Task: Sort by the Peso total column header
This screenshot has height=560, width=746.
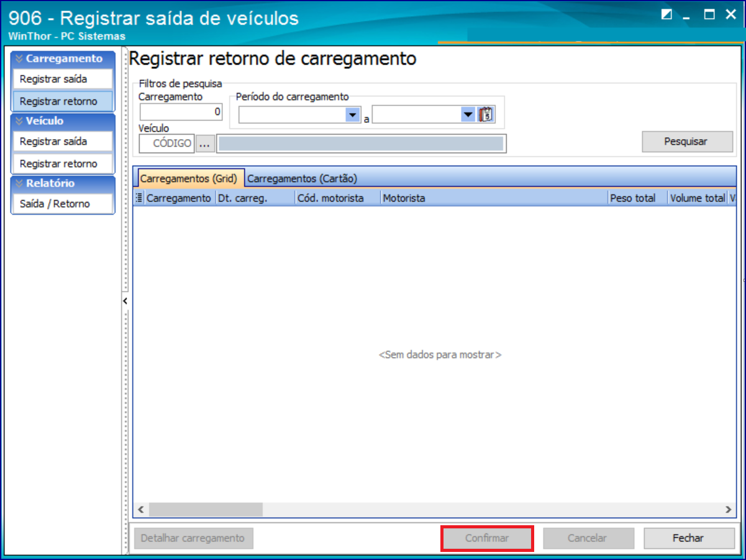Action: tap(637, 198)
